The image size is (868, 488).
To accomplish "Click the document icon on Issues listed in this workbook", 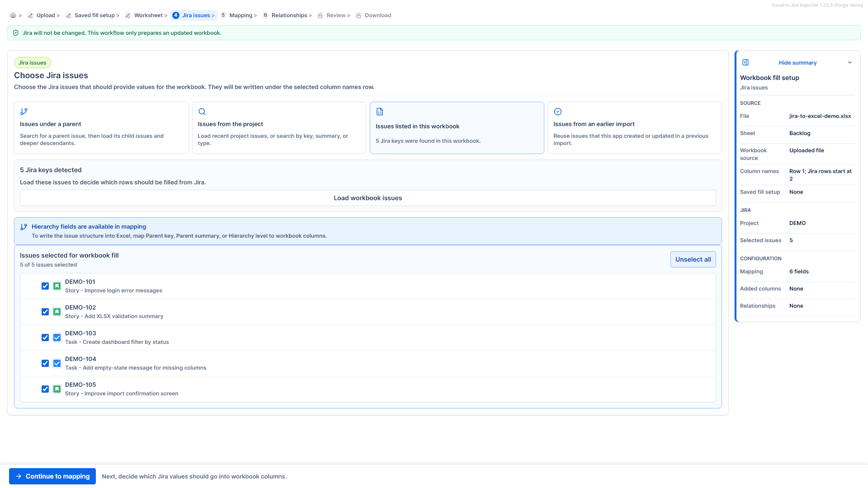I will [380, 112].
